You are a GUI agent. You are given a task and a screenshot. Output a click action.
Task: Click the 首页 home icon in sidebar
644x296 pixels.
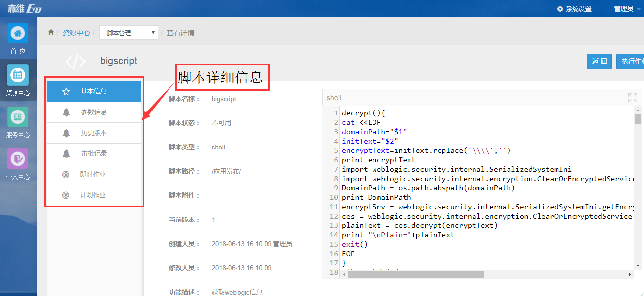(18, 33)
